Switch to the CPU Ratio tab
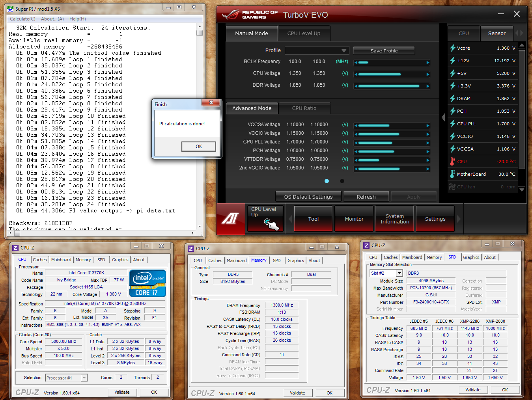This screenshot has height=400, width=532. [304, 108]
